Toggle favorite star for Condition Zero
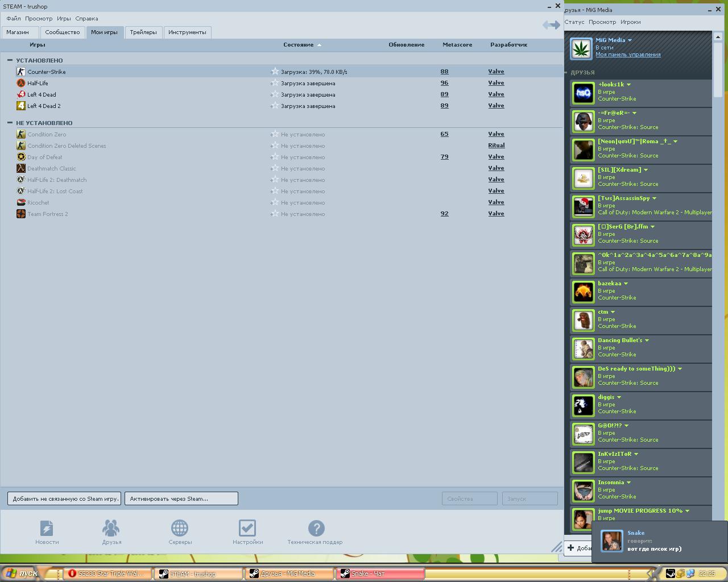This screenshot has width=728, height=582. tap(275, 134)
